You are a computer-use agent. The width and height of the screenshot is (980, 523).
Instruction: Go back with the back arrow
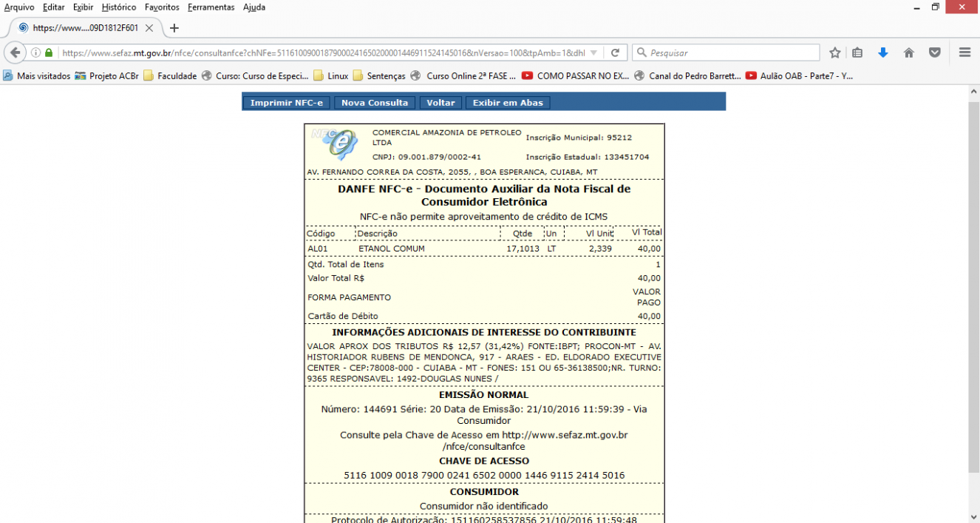(15, 53)
